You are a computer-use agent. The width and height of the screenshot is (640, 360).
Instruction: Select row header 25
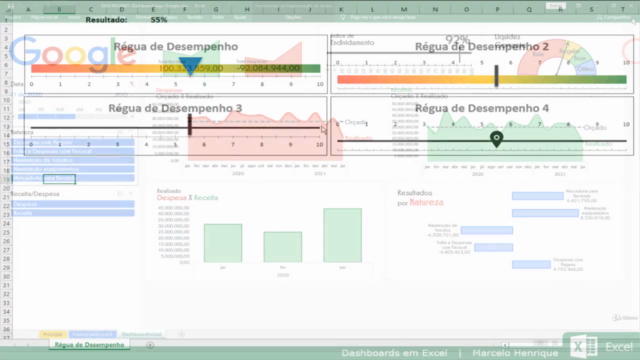6,233
